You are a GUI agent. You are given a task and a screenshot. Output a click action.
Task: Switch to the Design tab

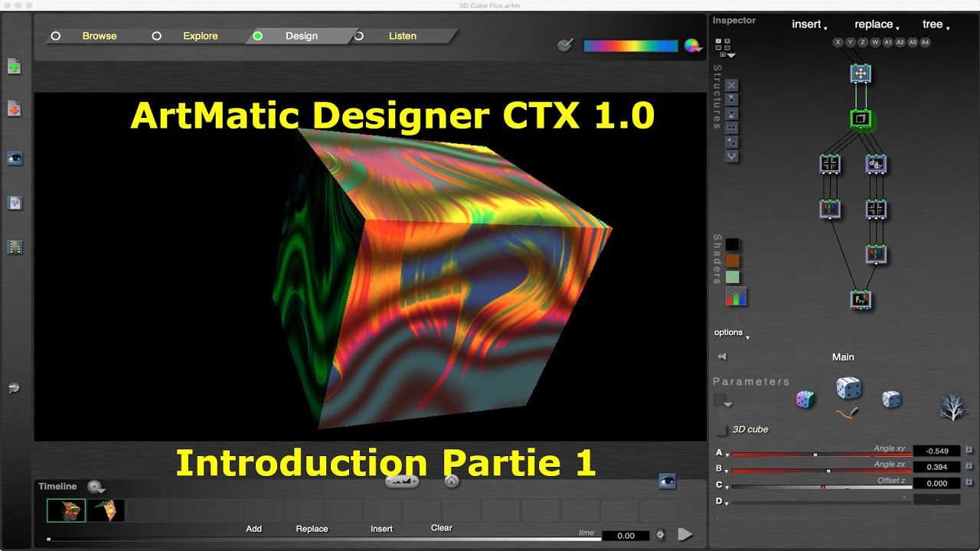point(300,36)
